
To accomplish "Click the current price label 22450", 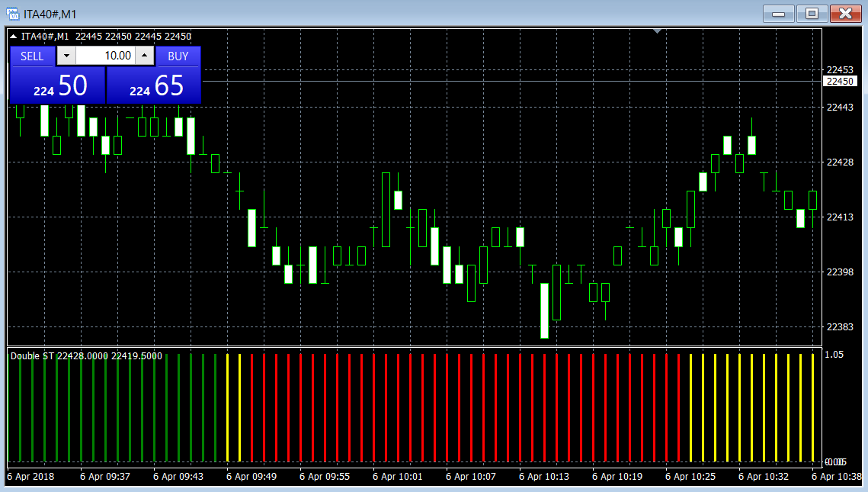I will click(x=840, y=82).
